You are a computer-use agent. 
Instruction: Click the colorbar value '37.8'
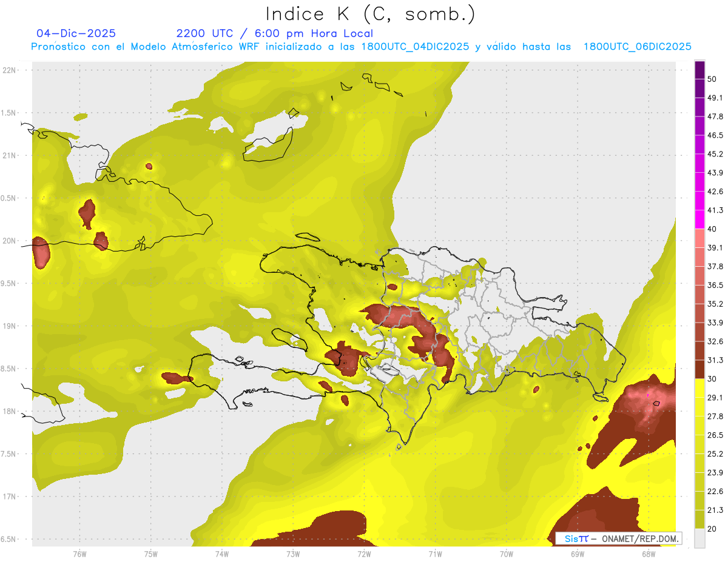pos(715,267)
